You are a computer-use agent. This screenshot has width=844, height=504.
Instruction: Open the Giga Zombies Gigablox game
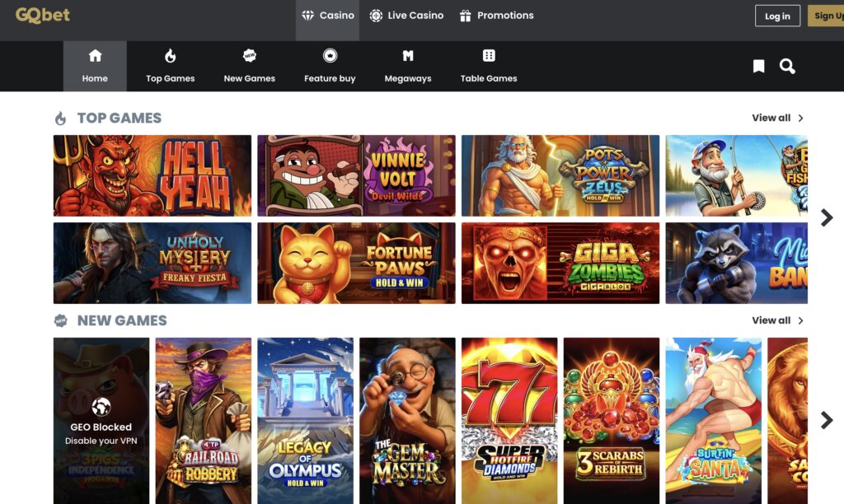point(560,263)
